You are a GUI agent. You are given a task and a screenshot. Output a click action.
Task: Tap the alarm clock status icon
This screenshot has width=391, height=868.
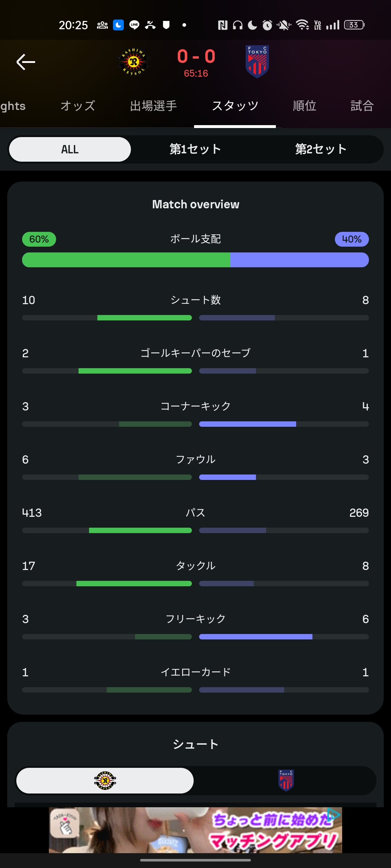pos(267,25)
